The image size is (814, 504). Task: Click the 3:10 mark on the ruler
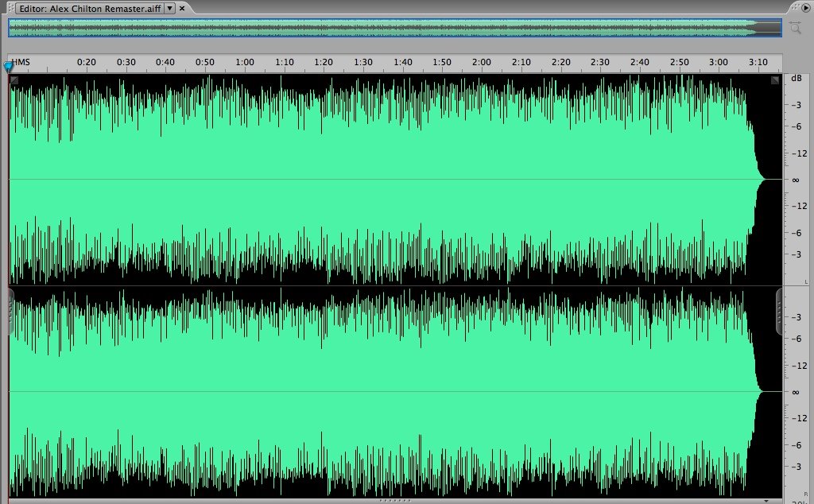tap(758, 62)
